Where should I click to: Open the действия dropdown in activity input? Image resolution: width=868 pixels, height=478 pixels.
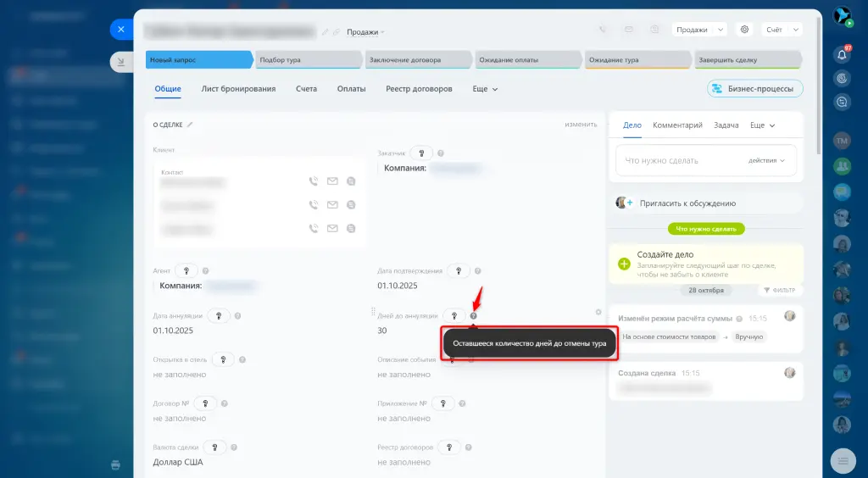(x=766, y=160)
